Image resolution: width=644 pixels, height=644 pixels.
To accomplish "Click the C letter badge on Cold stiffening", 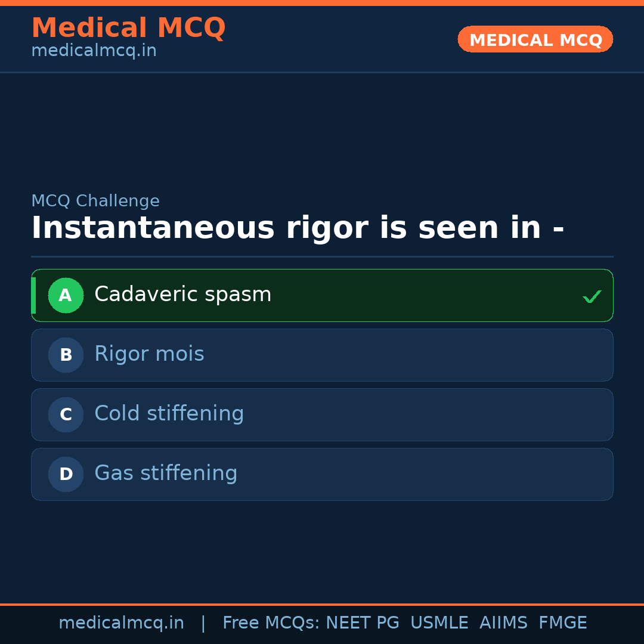I will (x=66, y=414).
